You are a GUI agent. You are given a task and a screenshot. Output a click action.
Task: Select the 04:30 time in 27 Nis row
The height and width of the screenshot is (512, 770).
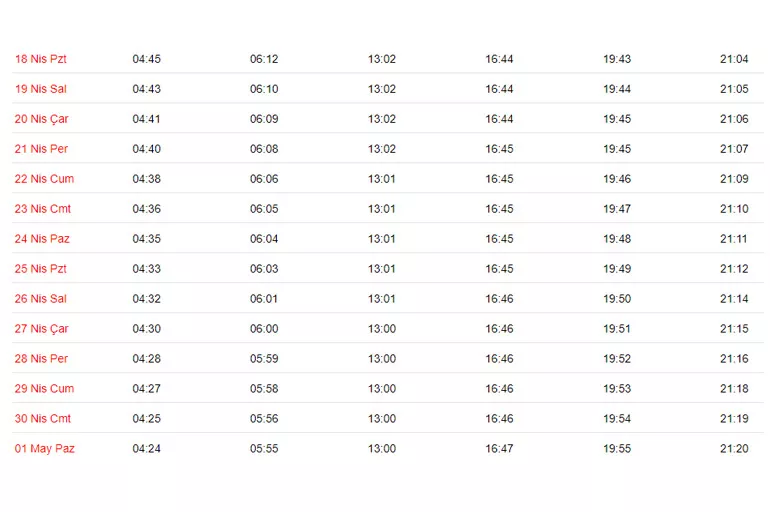pos(147,329)
